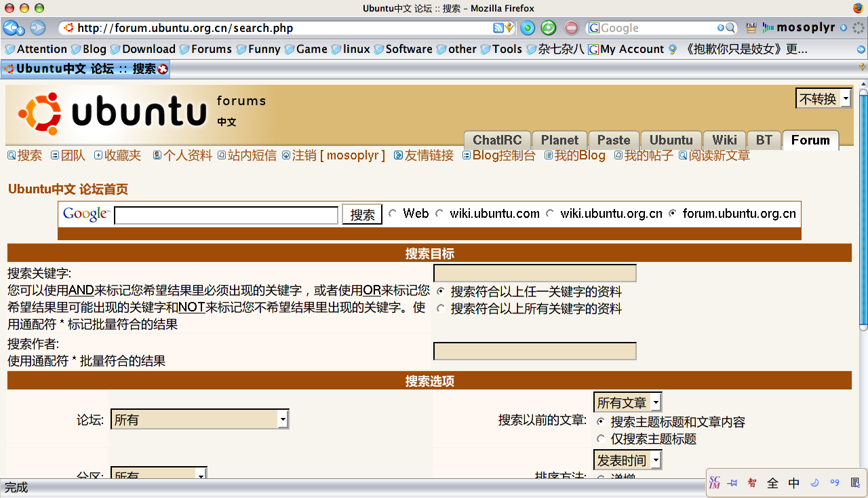Screen dimensions: 868x498
Task: Open the 杂七杂八 bookmark folder
Action: (555, 49)
